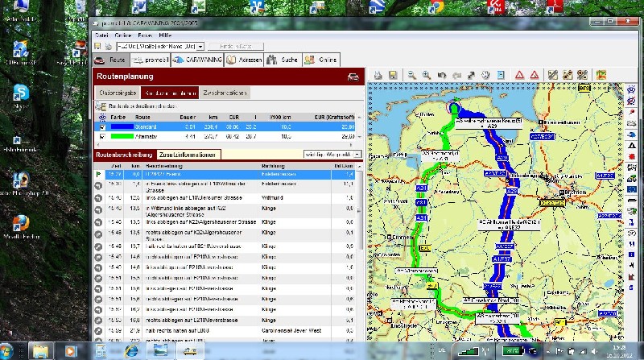Open Windows Start menu

(7, 351)
